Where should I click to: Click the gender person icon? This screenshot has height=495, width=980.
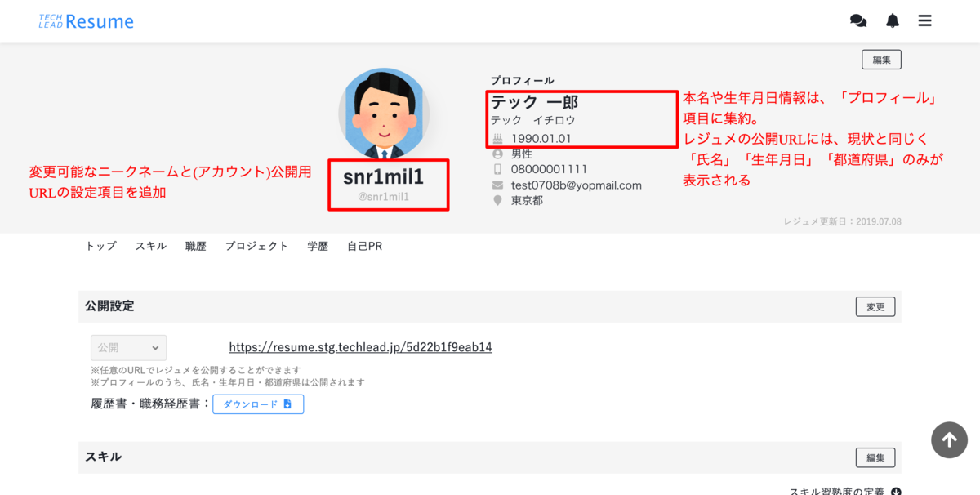pyautogui.click(x=497, y=154)
